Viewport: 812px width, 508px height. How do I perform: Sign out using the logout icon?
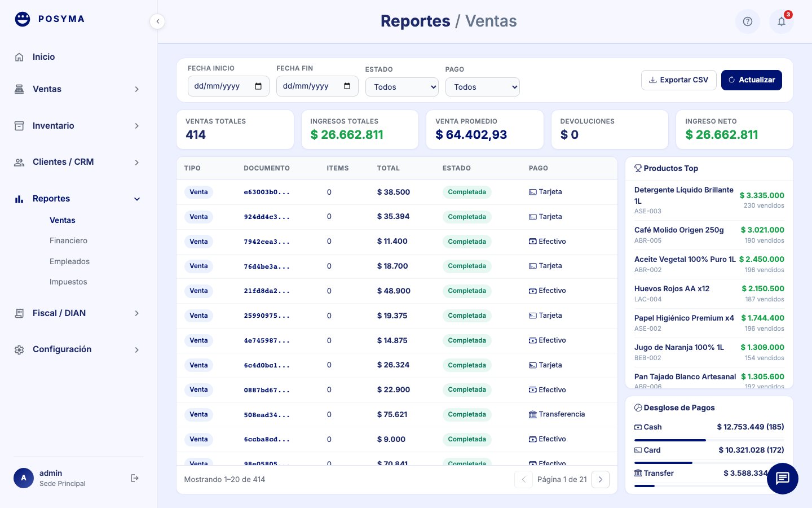[135, 478]
